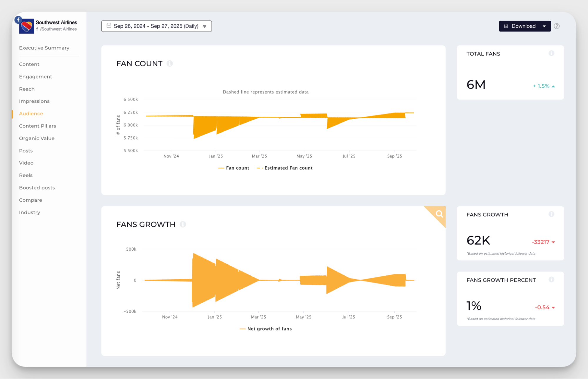This screenshot has height=379, width=588.
Task: Open the /Southwest Airlines Facebook page link
Action: click(58, 29)
